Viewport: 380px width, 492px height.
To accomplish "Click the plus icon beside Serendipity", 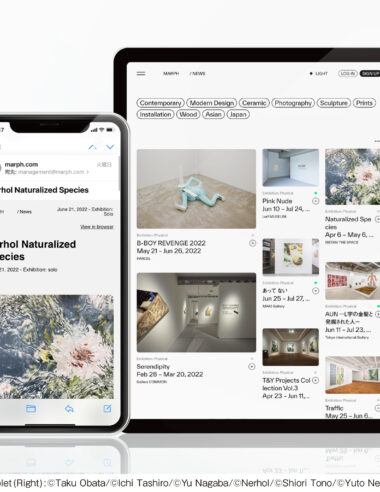I will tap(252, 367).
